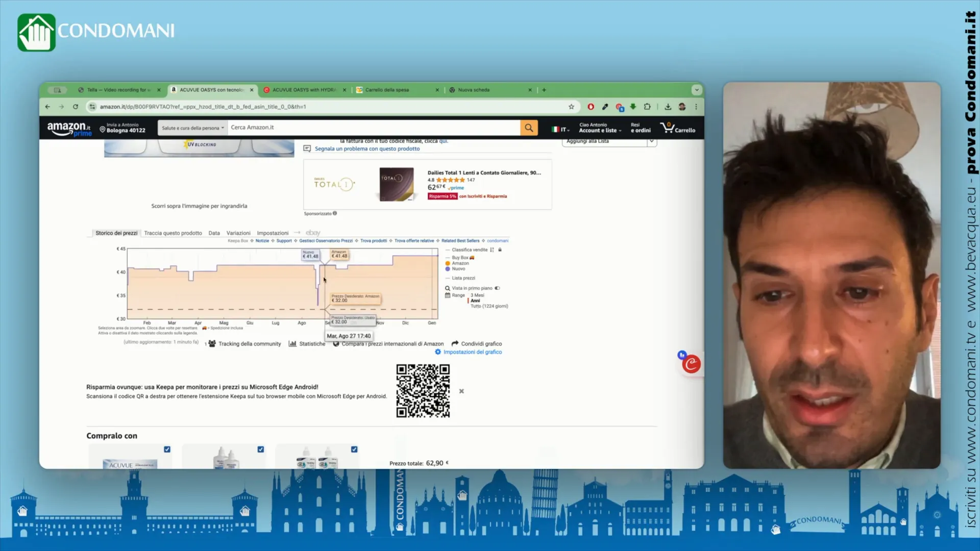Viewport: 980px width, 551px height.
Task: Click the Condividi grafico share arrow icon
Action: (455, 343)
